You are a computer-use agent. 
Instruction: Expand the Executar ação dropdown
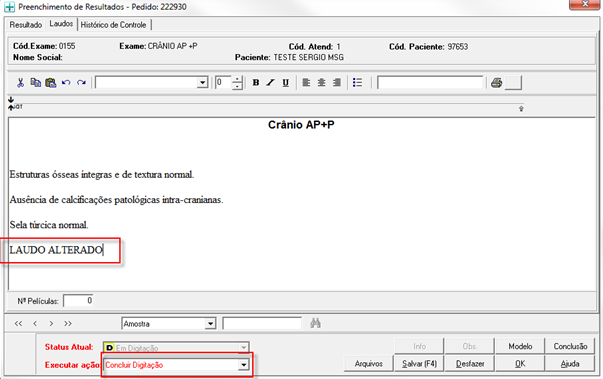point(243,365)
